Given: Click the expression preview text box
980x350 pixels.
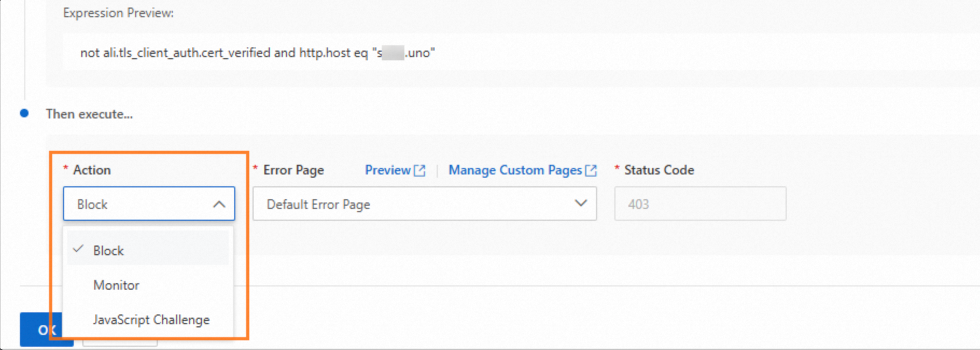Looking at the screenshot, I should [x=520, y=52].
